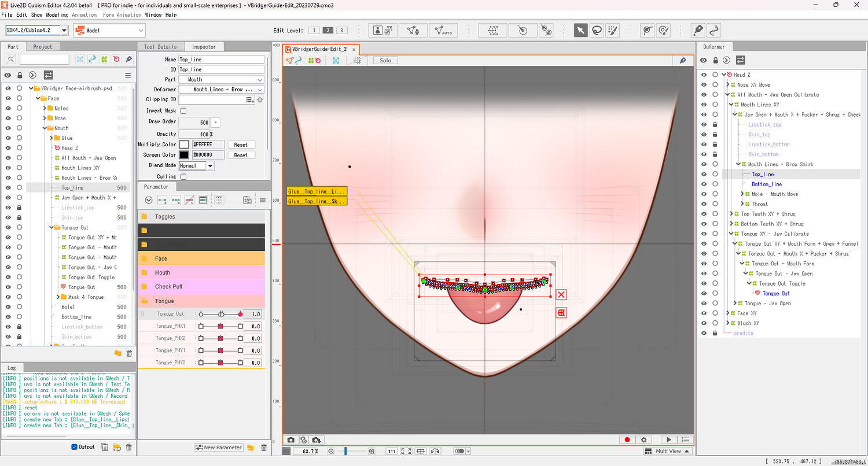
Task: Expand the Moles folder in Part tree
Action: pyautogui.click(x=45, y=109)
